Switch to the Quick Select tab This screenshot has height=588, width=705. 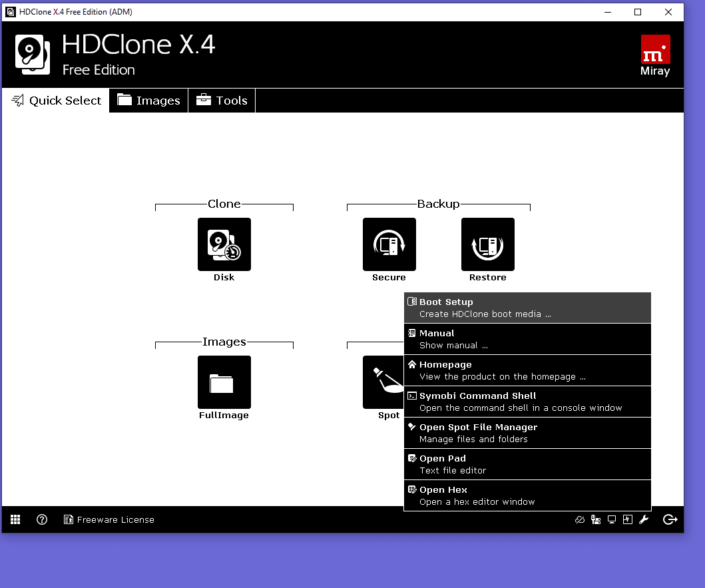(56, 101)
